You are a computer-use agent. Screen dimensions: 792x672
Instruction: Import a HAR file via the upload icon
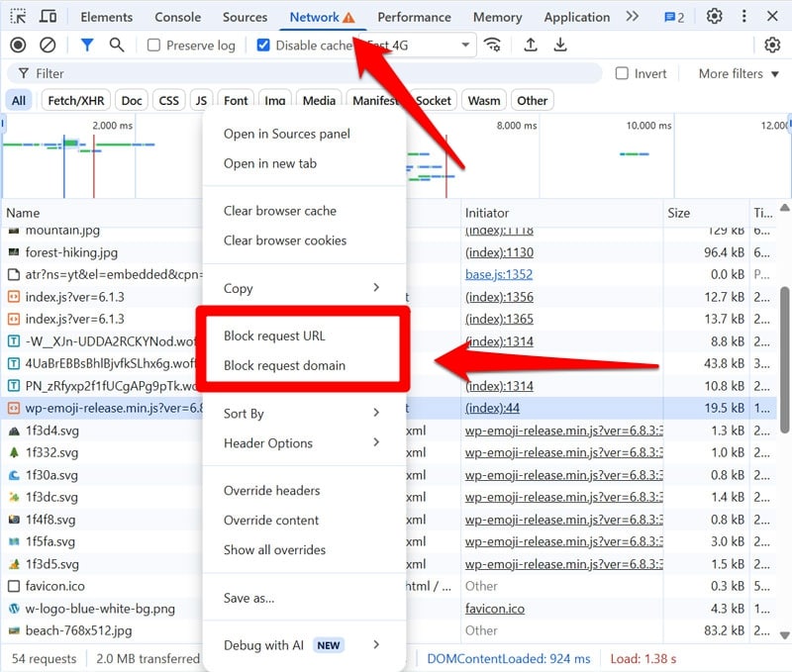coord(531,45)
